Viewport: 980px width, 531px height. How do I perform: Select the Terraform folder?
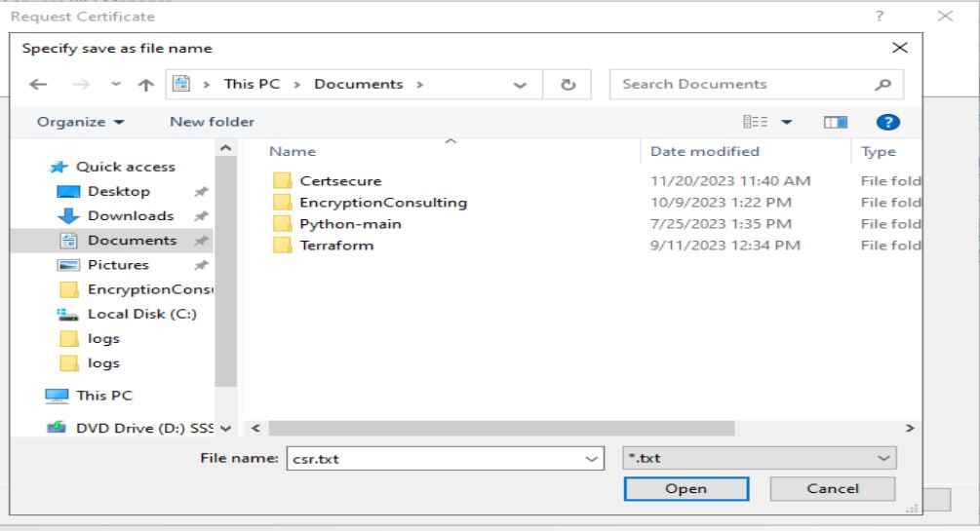pyautogui.click(x=336, y=246)
